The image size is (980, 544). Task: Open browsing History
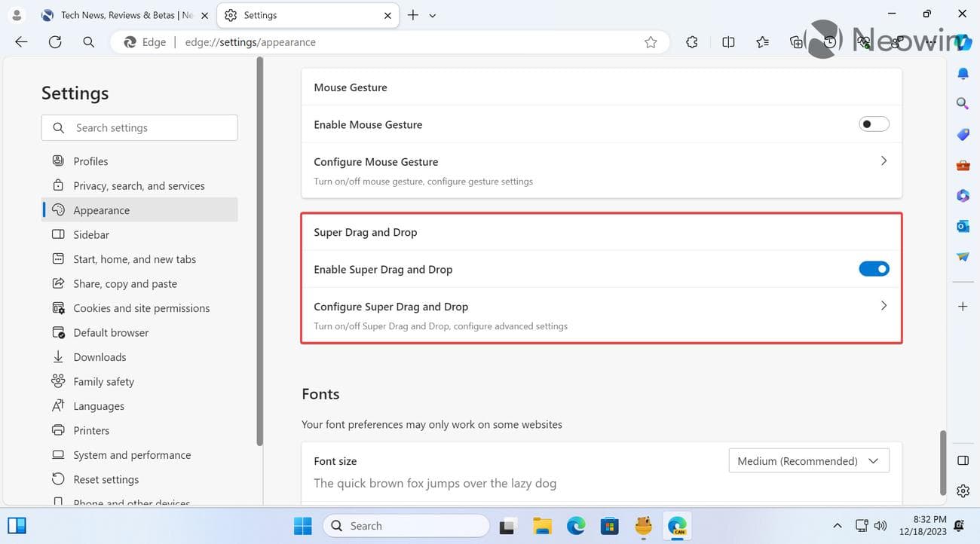828,42
